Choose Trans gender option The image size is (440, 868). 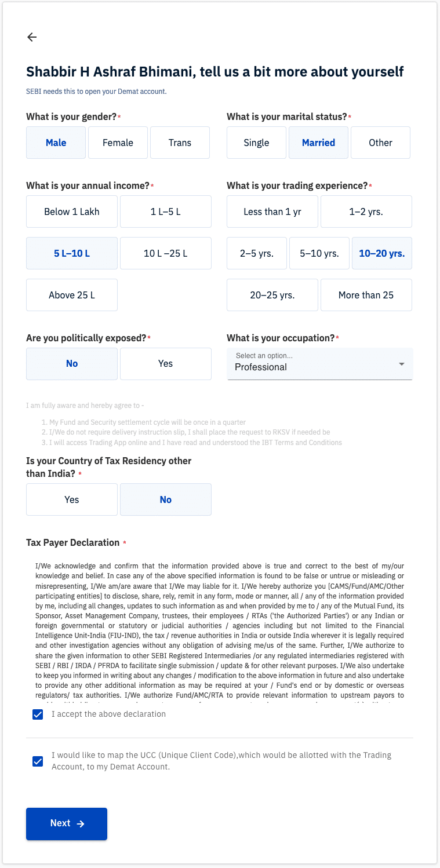tap(180, 143)
